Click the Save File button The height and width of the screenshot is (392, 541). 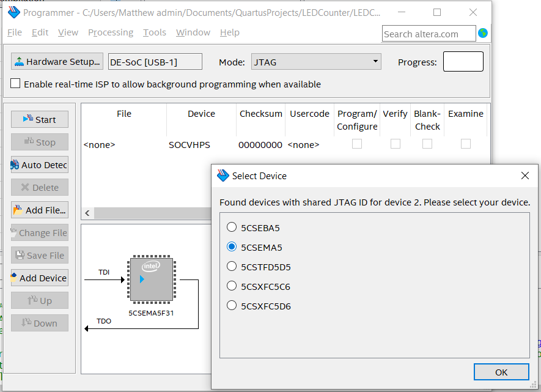(40, 256)
